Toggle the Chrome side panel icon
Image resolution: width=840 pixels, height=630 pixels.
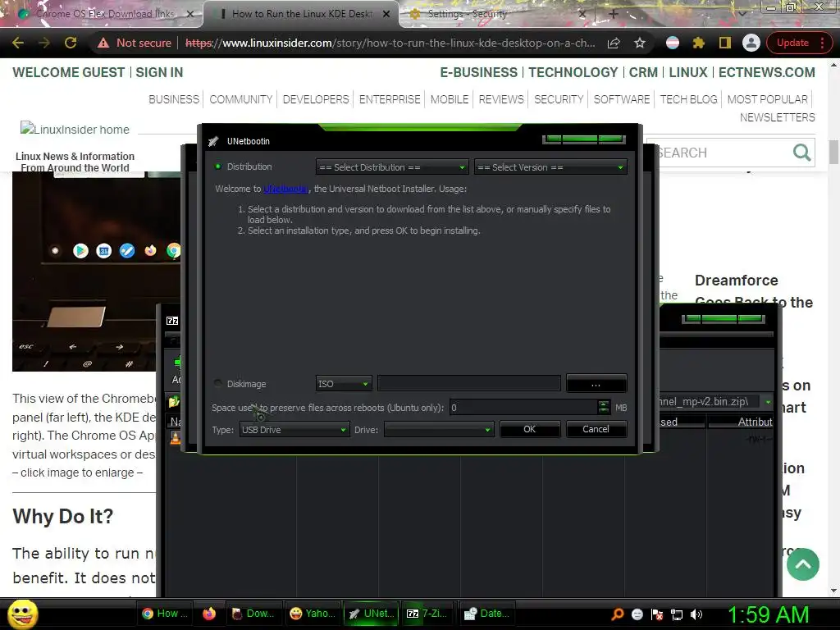(x=725, y=43)
